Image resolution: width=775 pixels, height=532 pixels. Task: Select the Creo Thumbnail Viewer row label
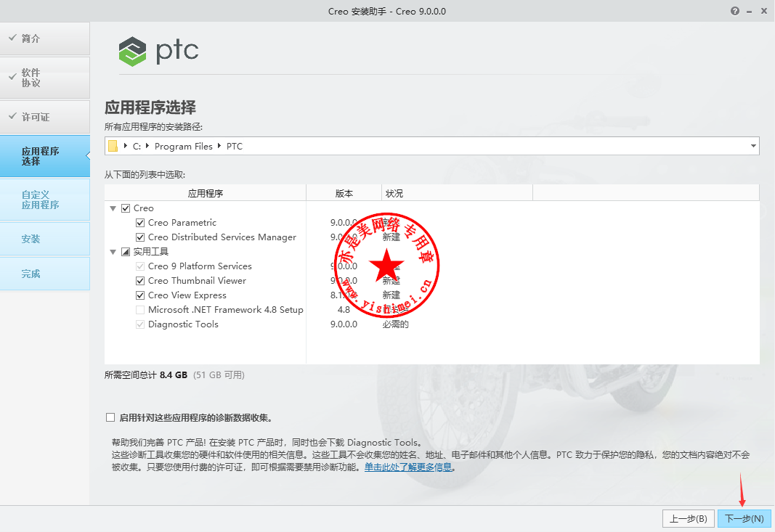[198, 281]
